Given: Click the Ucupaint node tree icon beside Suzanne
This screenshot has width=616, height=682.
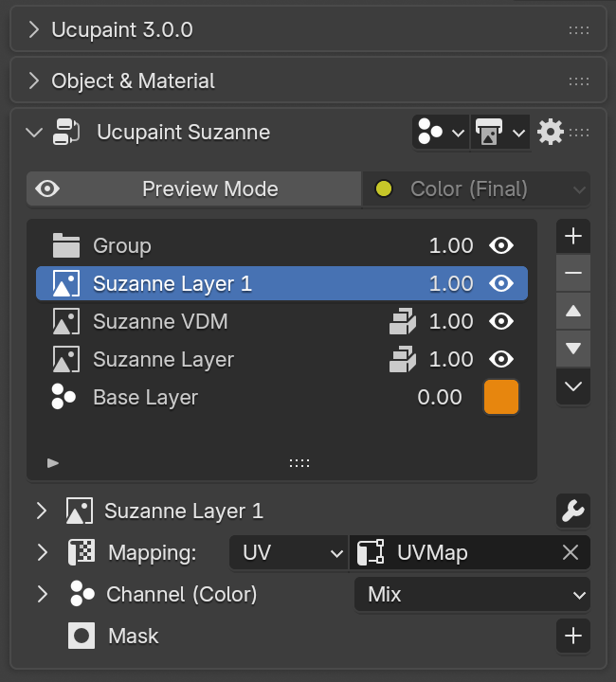Looking at the screenshot, I should (66, 132).
